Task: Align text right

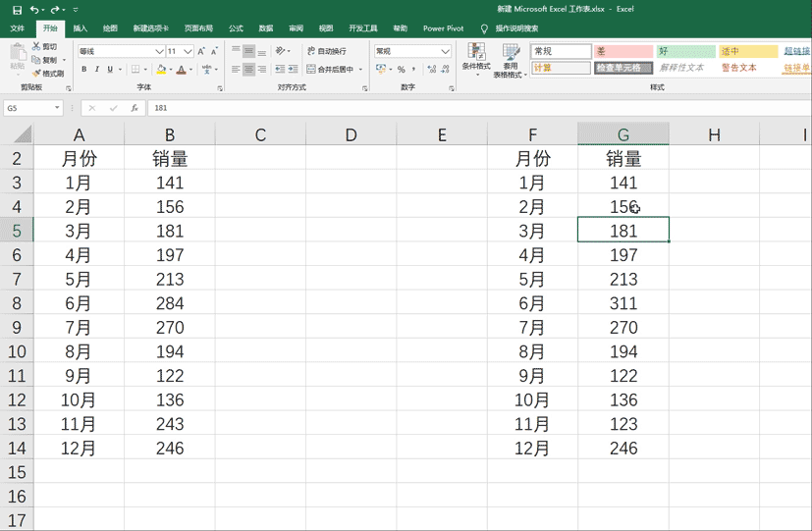Action: tap(262, 69)
